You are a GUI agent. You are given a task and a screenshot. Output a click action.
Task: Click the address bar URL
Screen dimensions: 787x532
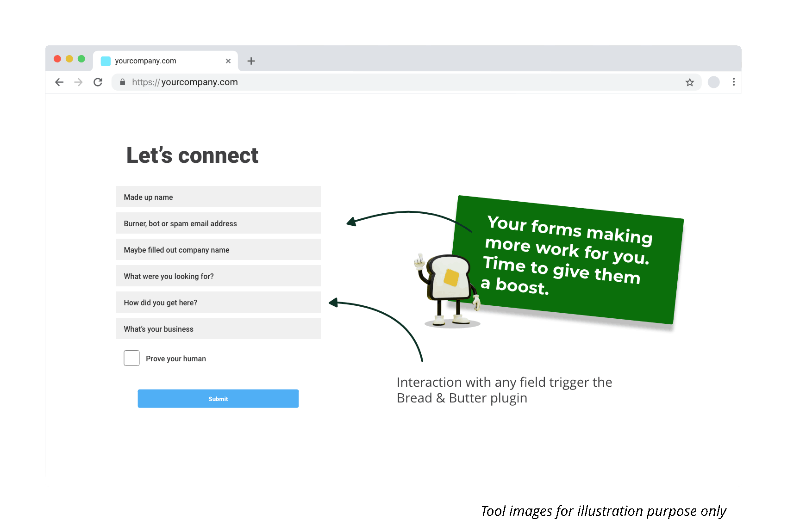[185, 82]
